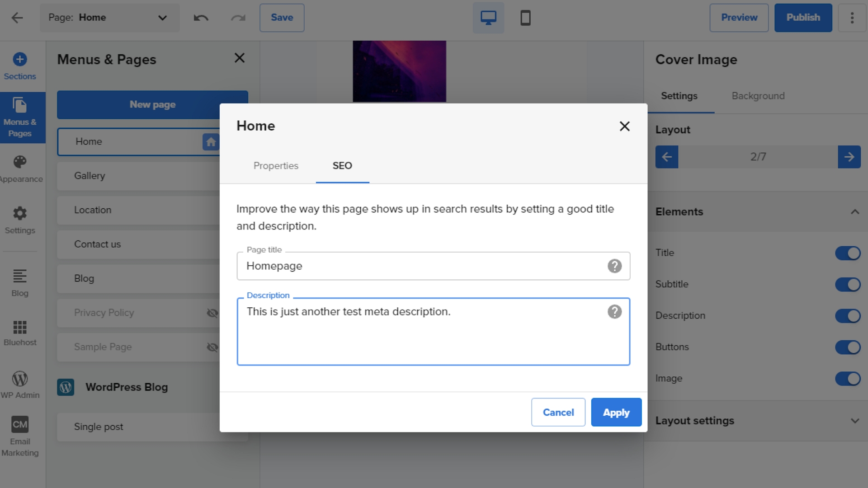Screen dimensions: 868x488
Task: Toggle the Description element switch
Action: (x=848, y=316)
